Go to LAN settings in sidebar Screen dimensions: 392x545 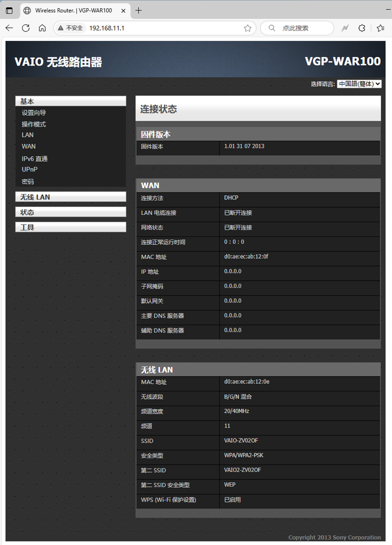[x=28, y=135]
